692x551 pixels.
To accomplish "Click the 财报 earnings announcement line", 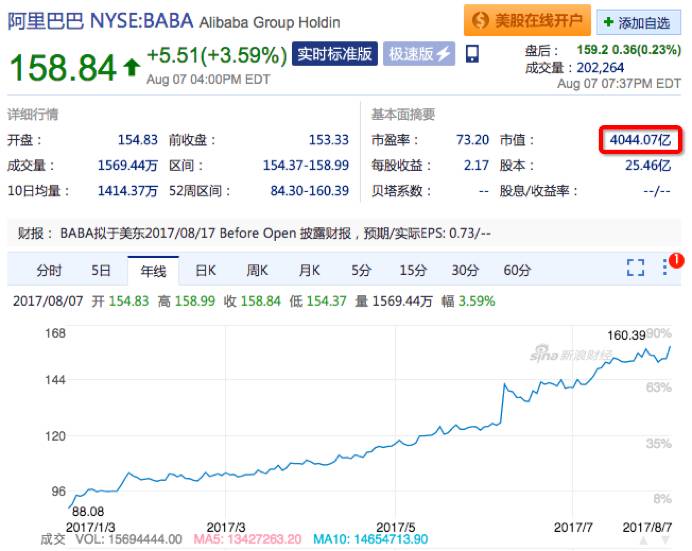I will [254, 233].
